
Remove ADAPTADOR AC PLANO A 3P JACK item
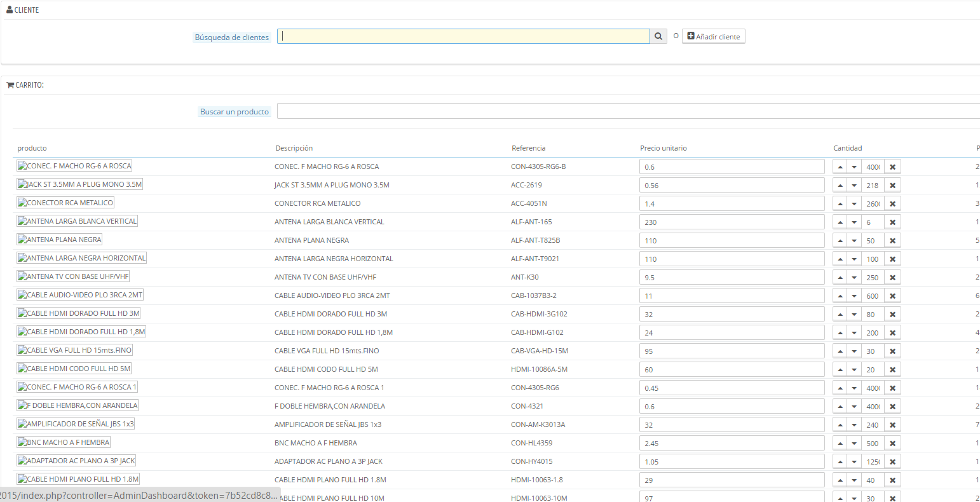click(x=892, y=462)
